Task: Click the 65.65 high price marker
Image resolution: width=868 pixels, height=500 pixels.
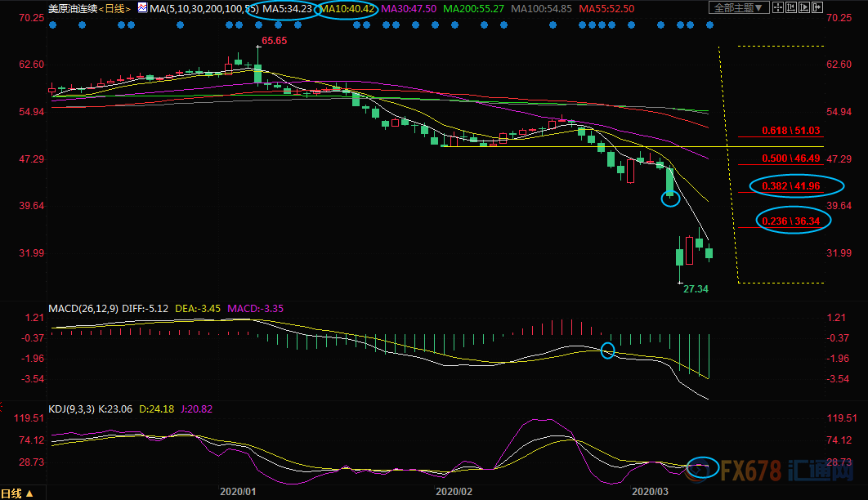Action: [x=273, y=40]
